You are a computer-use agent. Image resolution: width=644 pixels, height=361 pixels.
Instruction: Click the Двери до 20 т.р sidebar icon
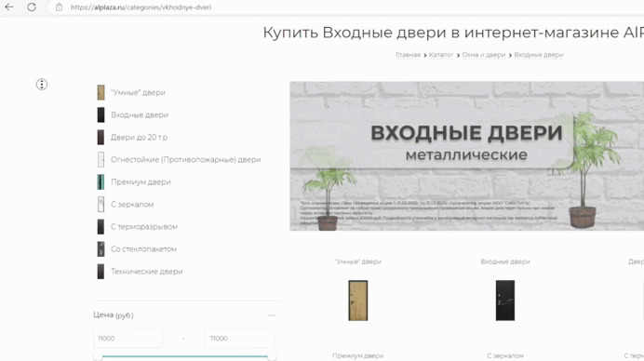click(101, 137)
